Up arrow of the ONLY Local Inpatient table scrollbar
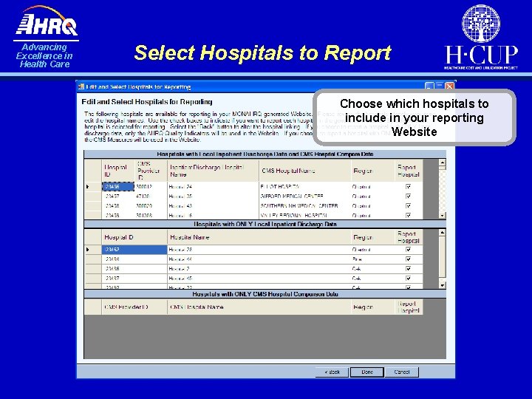The image size is (532, 399). click(x=442, y=233)
